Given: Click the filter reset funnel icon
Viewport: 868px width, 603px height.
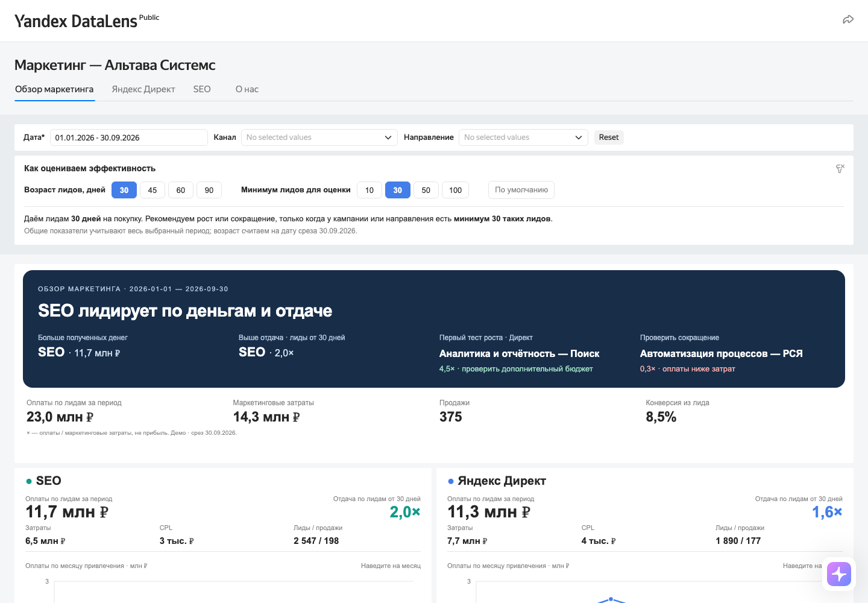Looking at the screenshot, I should [840, 169].
